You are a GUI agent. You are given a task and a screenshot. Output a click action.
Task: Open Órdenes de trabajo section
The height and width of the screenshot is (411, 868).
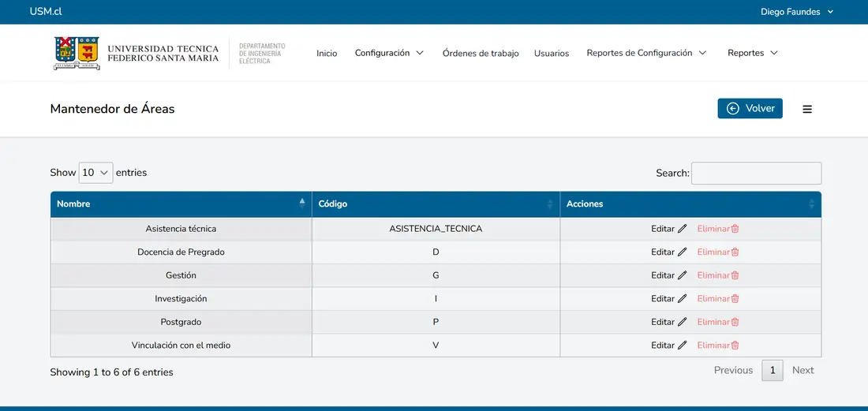[481, 53]
